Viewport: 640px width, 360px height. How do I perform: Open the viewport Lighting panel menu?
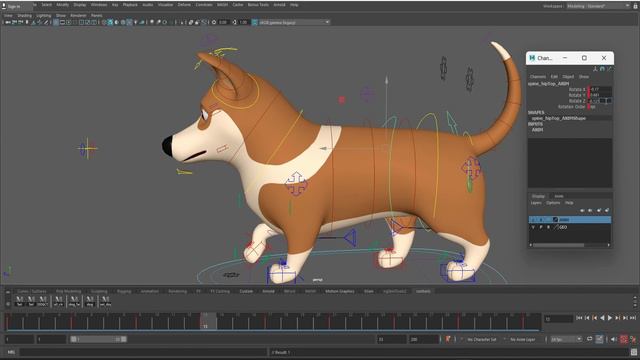(44, 16)
